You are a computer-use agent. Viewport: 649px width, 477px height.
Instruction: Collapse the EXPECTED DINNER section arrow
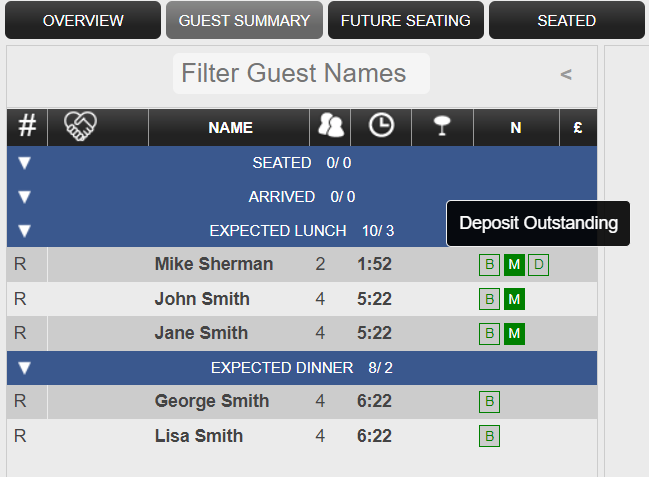24,368
